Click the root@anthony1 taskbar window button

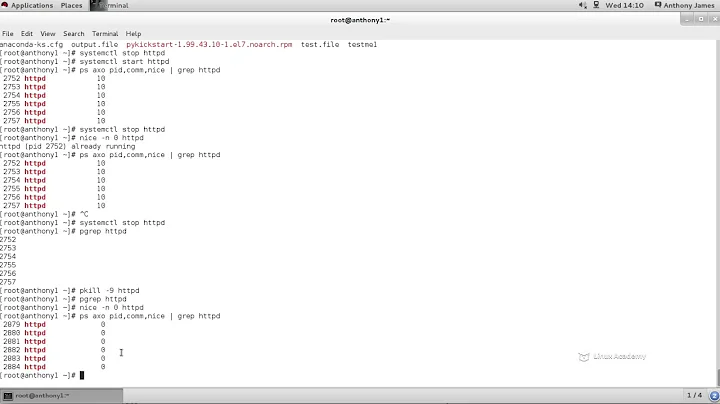[x=62, y=395]
